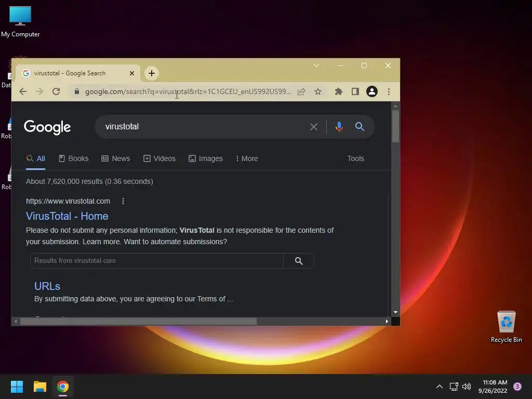Click the scroll right arrow
Viewport: 532px width, 399px height.
tap(387, 321)
